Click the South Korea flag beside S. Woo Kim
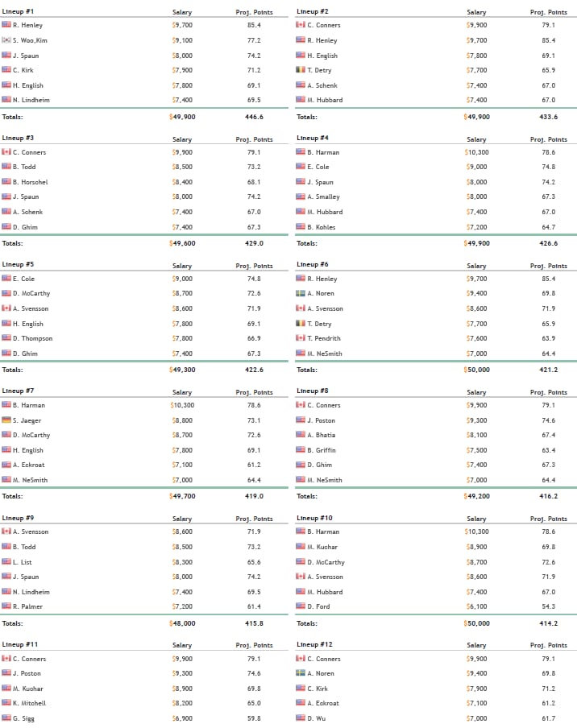This screenshot has height=728, width=577. (6, 40)
